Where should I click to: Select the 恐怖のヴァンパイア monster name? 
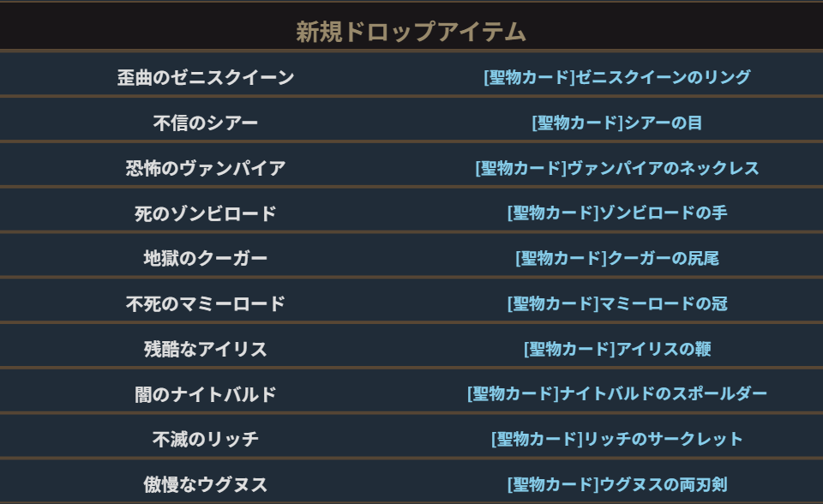click(x=206, y=168)
